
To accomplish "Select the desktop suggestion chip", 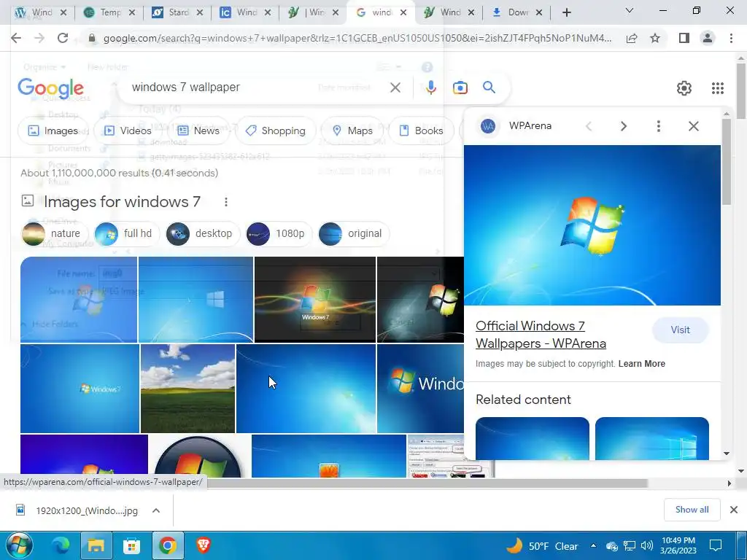I will point(203,234).
